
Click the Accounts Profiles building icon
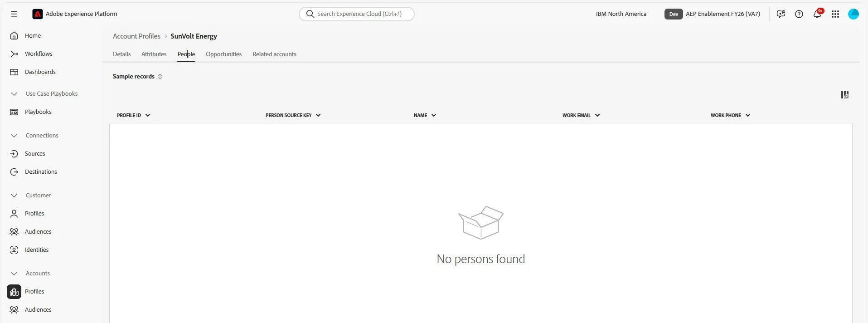14,292
